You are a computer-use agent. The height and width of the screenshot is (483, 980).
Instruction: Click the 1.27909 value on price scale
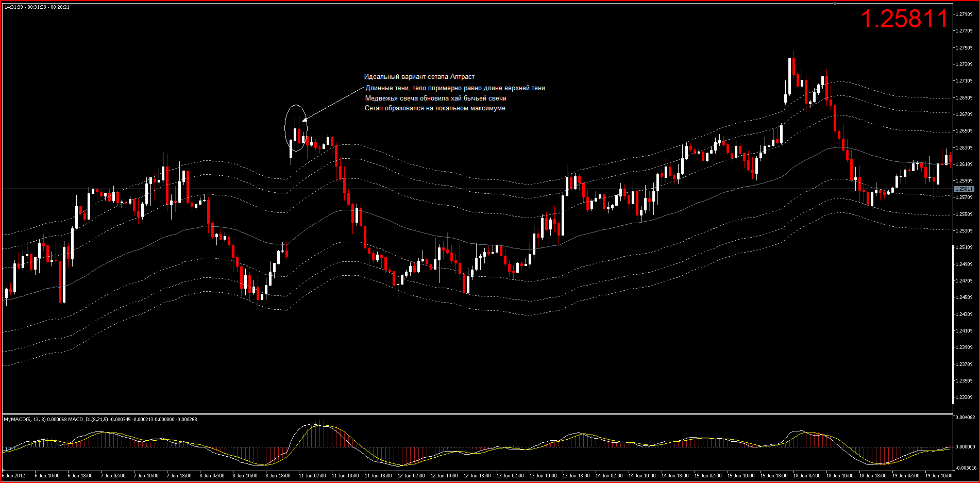pos(964,14)
